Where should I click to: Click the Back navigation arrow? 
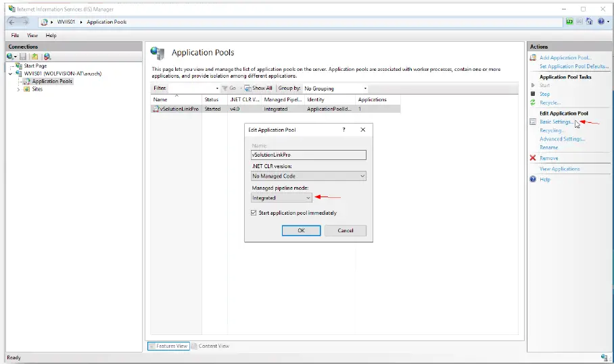[12, 22]
